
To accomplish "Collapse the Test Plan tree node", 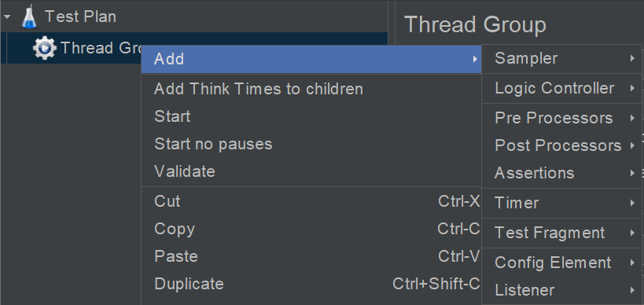I will [x=7, y=17].
